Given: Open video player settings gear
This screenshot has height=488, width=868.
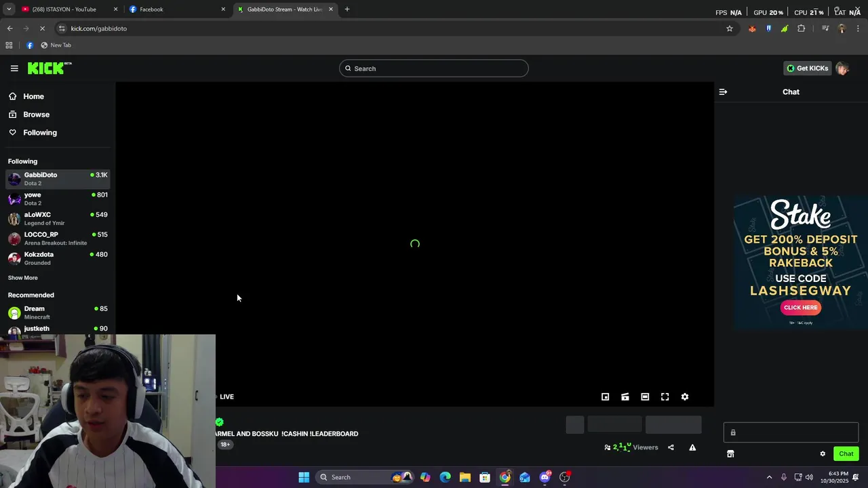Looking at the screenshot, I should 685,397.
